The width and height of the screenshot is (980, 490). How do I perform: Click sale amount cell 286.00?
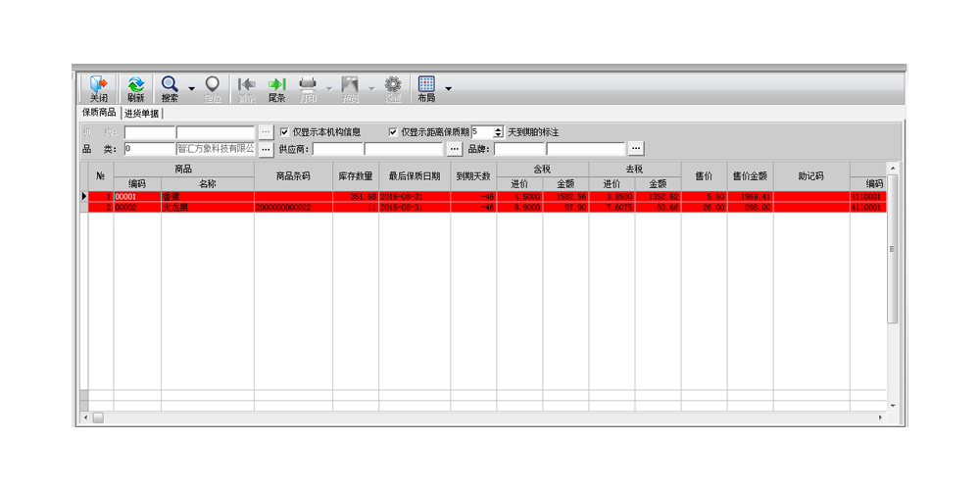point(750,207)
